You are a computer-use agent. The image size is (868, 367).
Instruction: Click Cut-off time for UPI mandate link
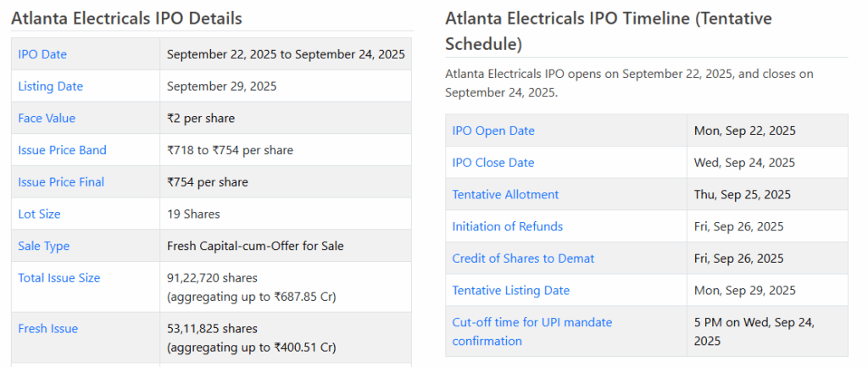[531, 322]
